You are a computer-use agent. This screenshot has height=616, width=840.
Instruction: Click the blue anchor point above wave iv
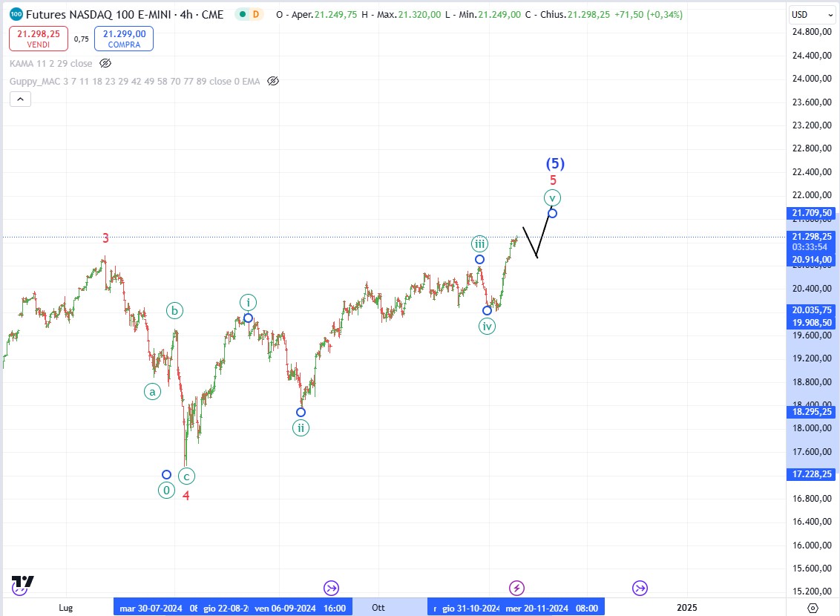click(487, 311)
